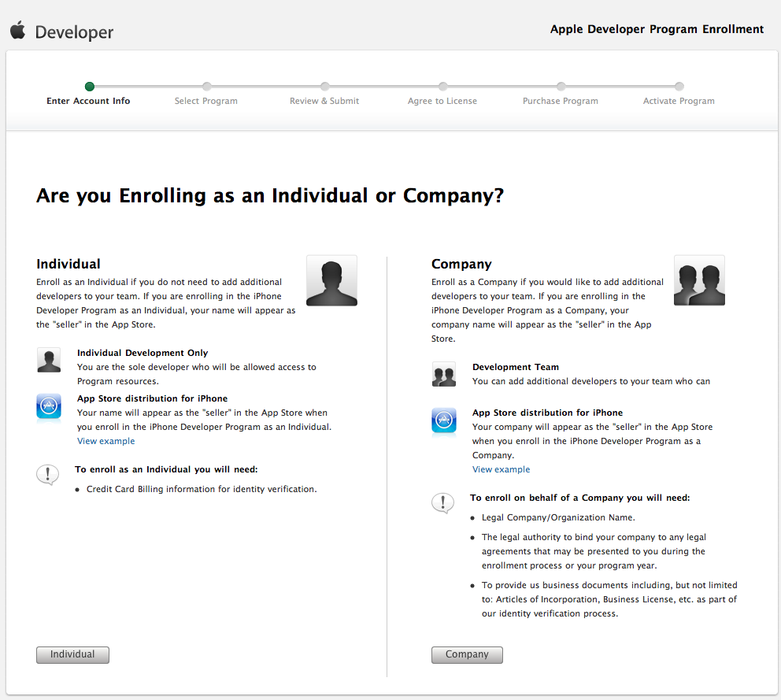Viewport: 781px width, 700px height.
Task: Select the Enter Account Info step
Action: (88, 101)
